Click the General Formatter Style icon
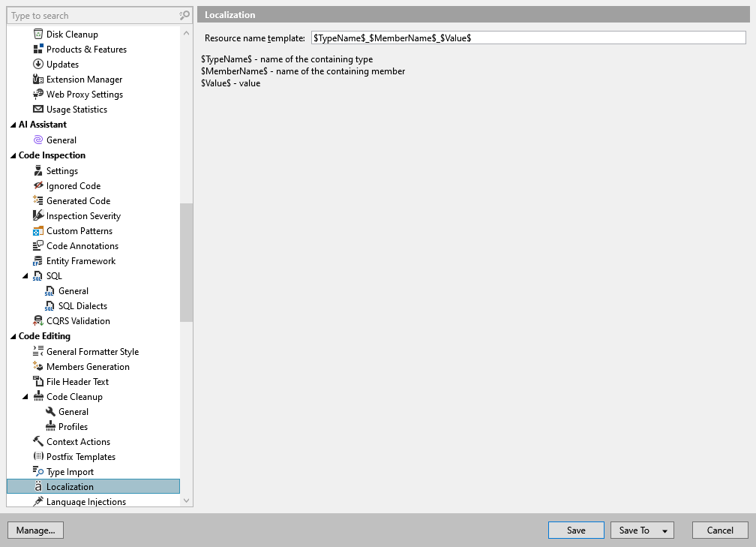 38,351
